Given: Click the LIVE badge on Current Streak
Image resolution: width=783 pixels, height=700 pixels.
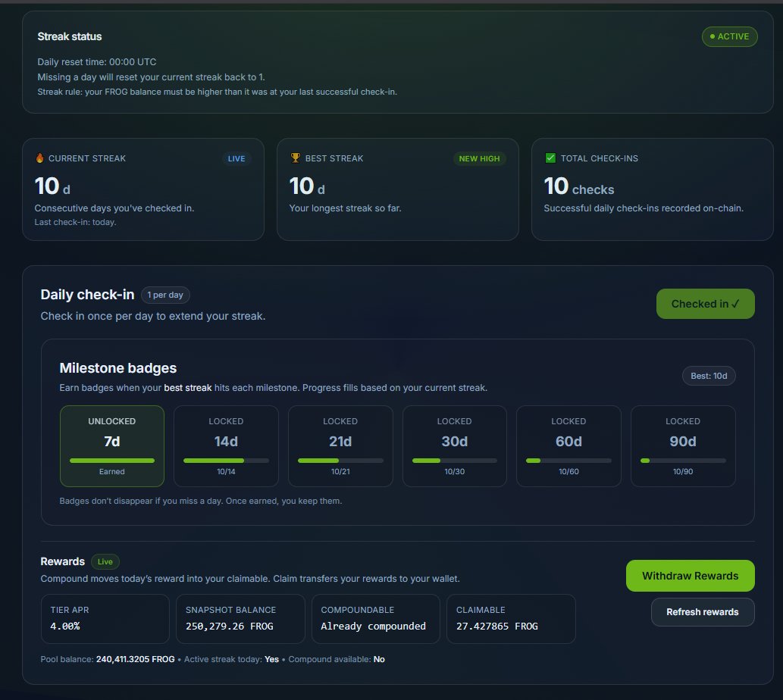Looking at the screenshot, I should pyautogui.click(x=236, y=158).
